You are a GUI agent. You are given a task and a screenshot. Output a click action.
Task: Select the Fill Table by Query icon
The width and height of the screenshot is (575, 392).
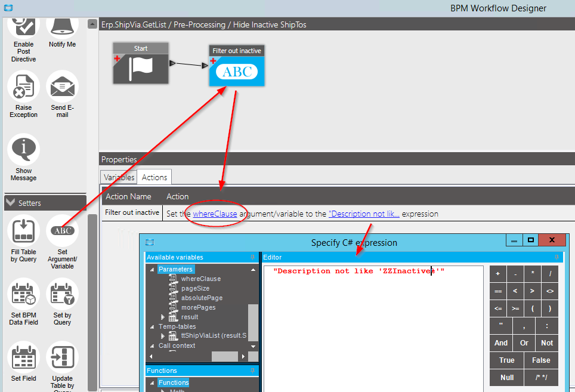[23, 231]
